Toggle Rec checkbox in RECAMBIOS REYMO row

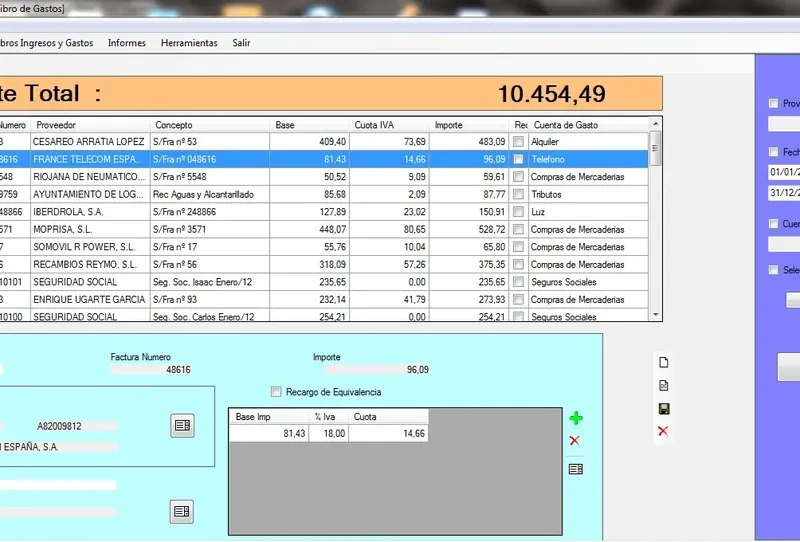(x=518, y=264)
